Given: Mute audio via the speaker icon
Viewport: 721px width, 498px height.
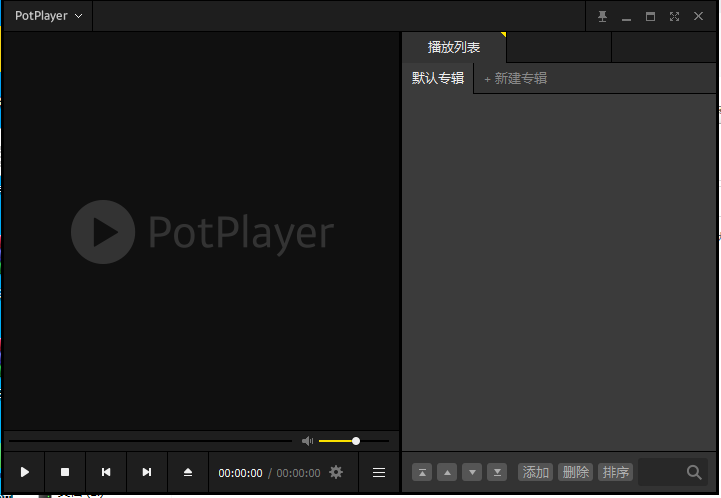Looking at the screenshot, I should (307, 441).
